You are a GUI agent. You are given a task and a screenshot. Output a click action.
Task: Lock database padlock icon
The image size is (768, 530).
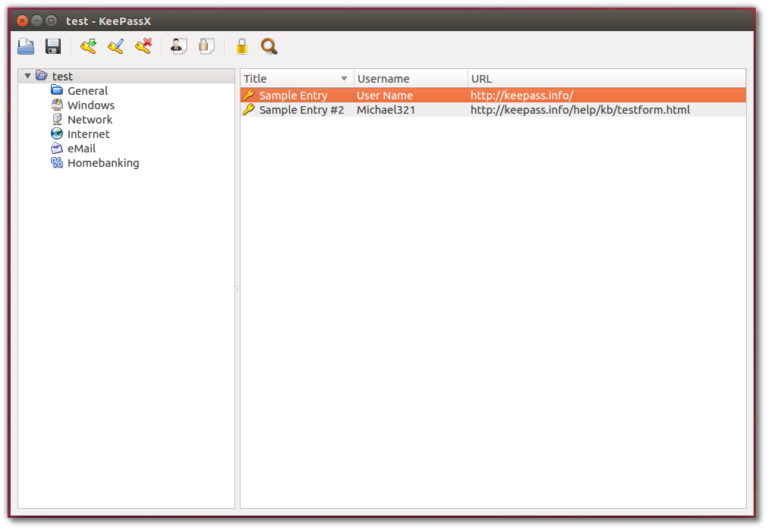pos(242,47)
